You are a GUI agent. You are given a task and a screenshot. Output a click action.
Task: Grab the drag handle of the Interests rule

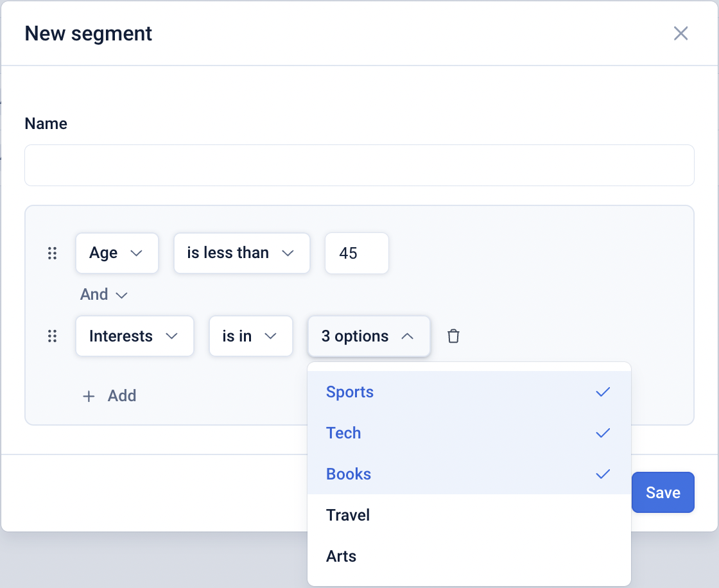53,336
